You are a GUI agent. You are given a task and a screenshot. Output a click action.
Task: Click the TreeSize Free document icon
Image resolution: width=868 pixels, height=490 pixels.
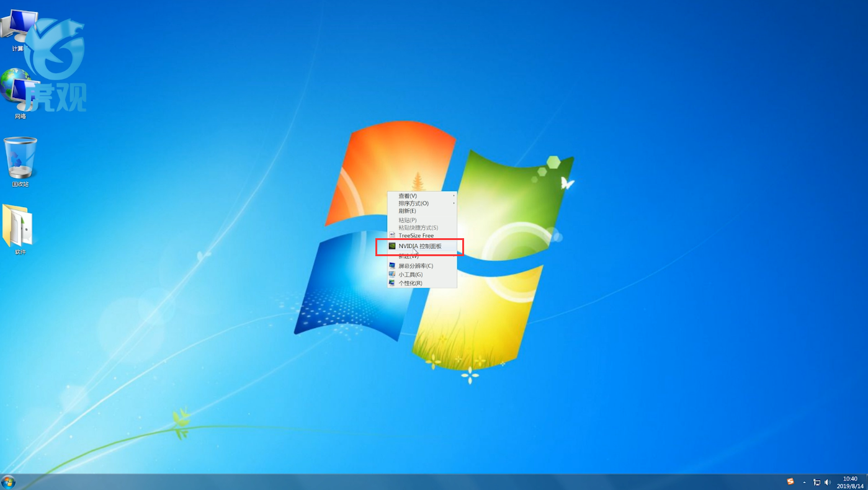pos(392,236)
